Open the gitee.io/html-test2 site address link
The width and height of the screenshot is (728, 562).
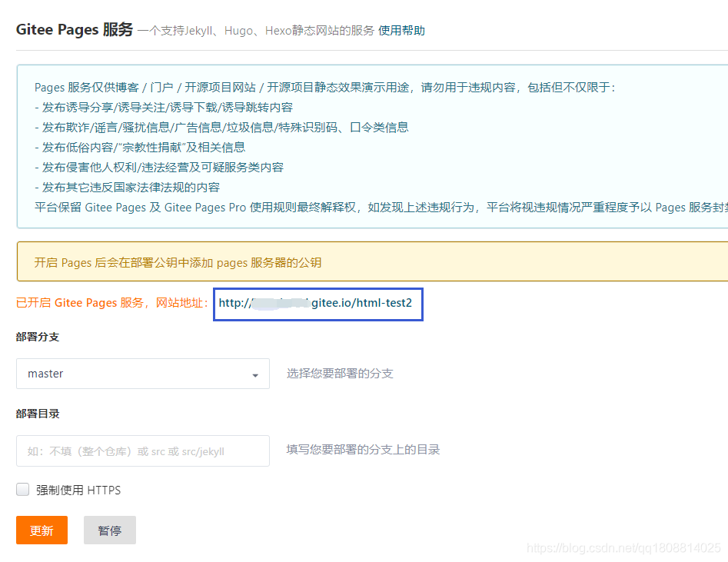point(315,303)
